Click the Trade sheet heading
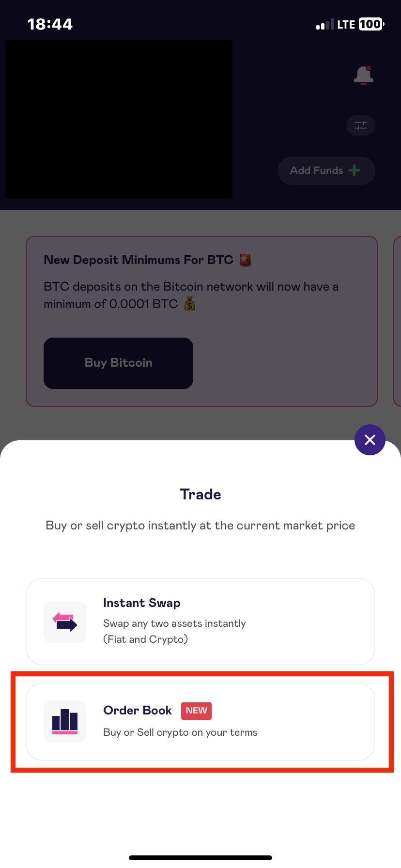 [x=200, y=495]
